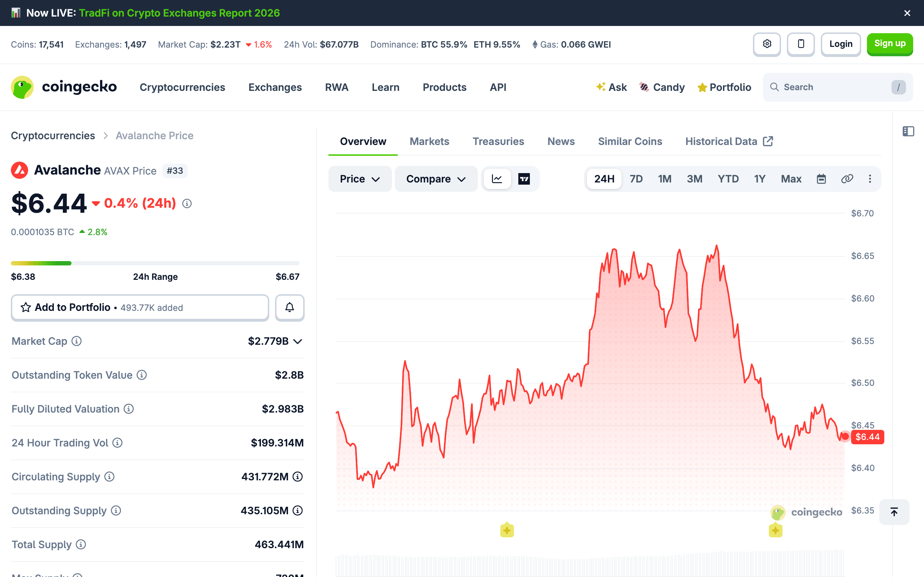Click the 24h Range progress bar
The width and height of the screenshot is (924, 577).
(155, 263)
